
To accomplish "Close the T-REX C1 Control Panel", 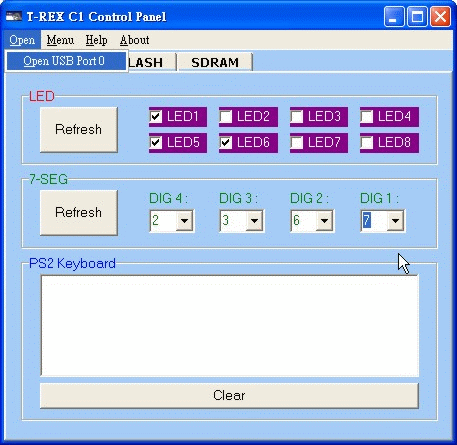I will click(440, 16).
